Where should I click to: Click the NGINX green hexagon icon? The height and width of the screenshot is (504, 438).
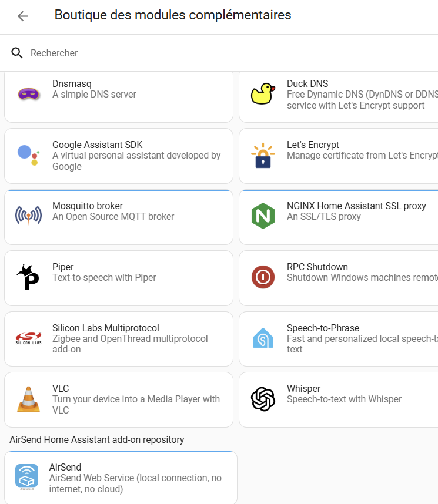(x=263, y=216)
